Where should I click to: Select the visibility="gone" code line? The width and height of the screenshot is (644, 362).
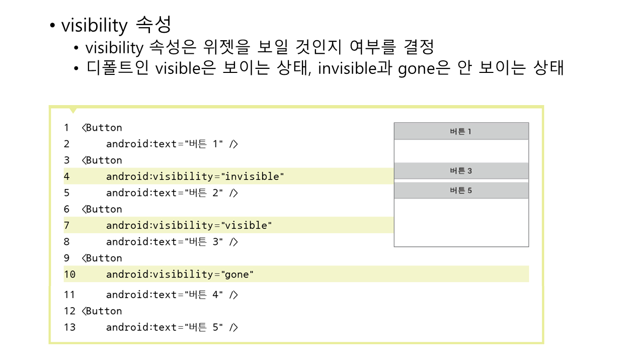coord(180,274)
